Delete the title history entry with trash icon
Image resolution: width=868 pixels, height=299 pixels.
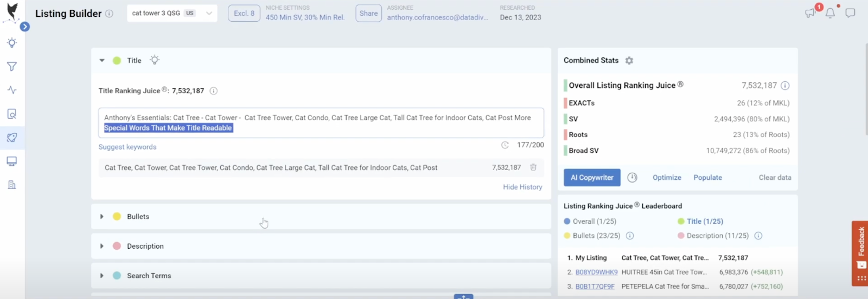coord(533,167)
